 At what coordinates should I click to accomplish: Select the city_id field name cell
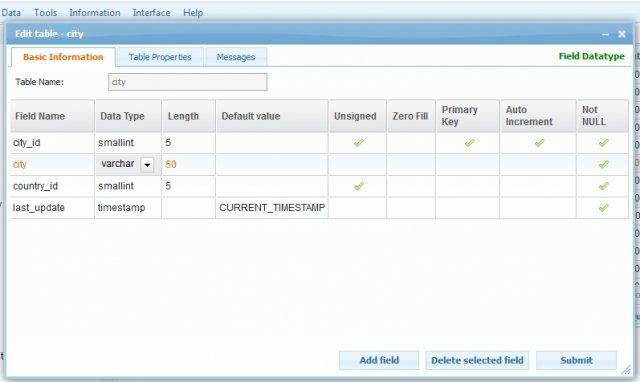click(52, 143)
